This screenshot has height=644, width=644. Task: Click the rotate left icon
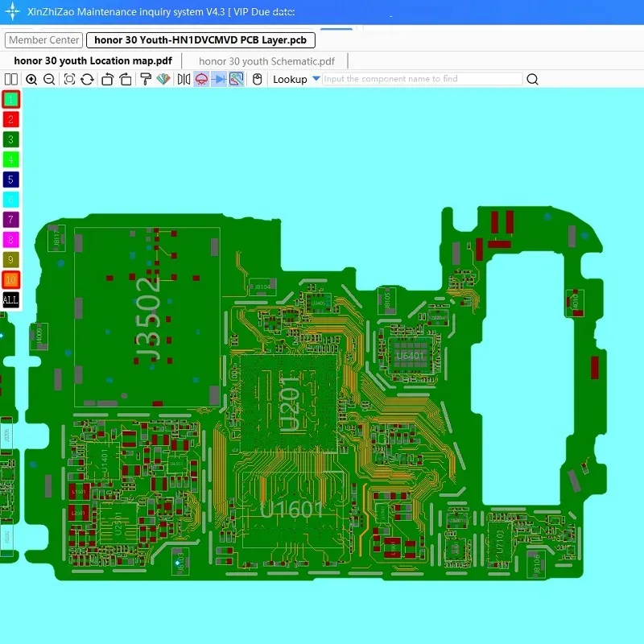105,79
